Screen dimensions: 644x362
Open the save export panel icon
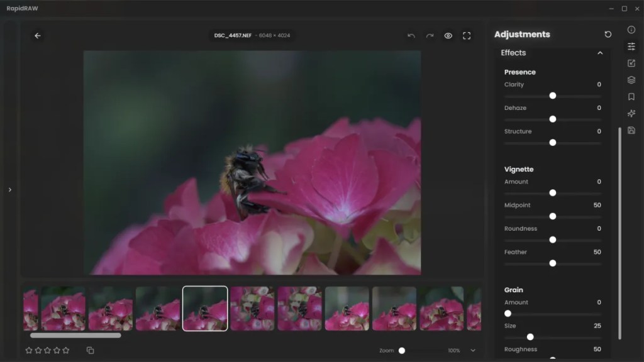click(x=631, y=130)
